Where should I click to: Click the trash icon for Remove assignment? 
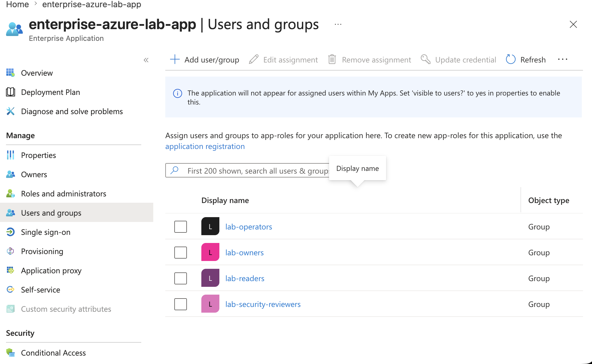tap(332, 59)
